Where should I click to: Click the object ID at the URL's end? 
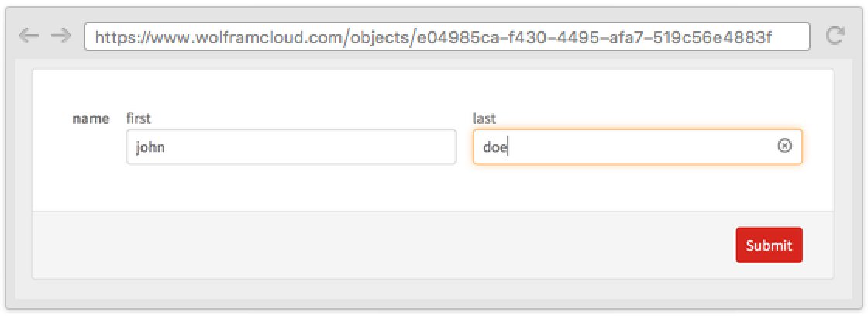coord(594,36)
